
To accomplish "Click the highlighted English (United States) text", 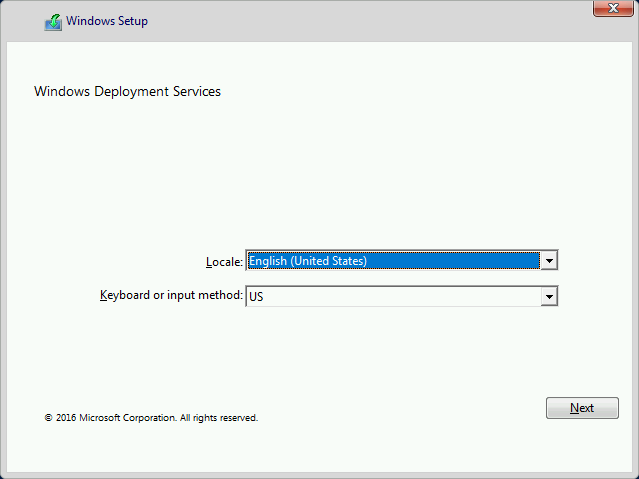I will (x=308, y=260).
